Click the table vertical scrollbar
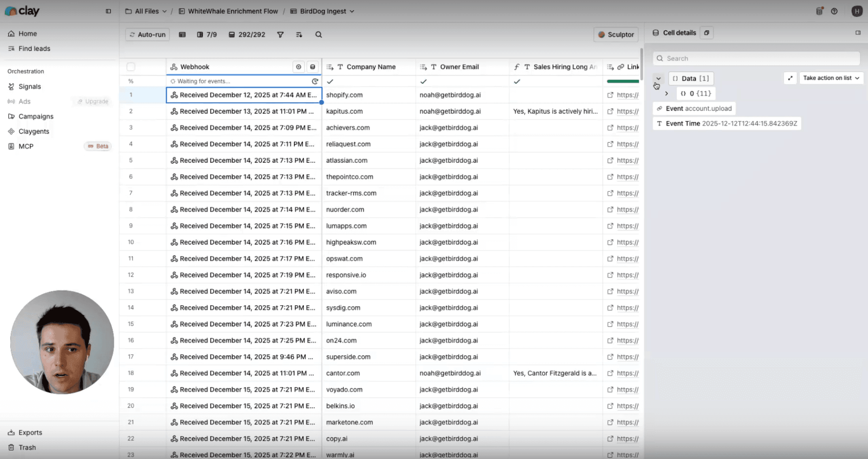The height and width of the screenshot is (459, 868). 642,64
